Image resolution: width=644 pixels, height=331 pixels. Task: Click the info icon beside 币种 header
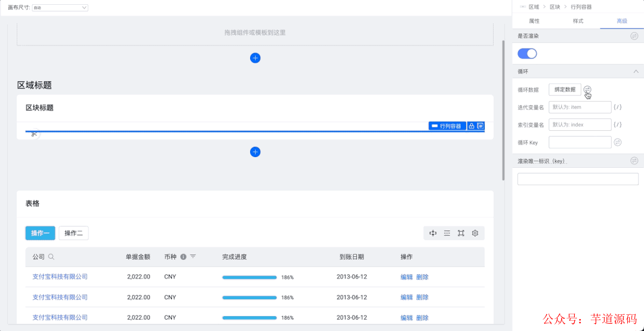[x=183, y=256]
